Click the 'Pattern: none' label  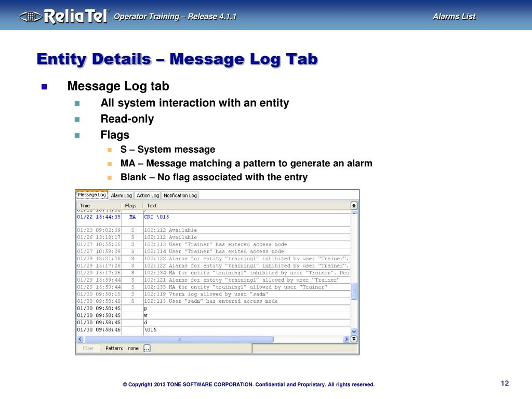(x=122, y=349)
